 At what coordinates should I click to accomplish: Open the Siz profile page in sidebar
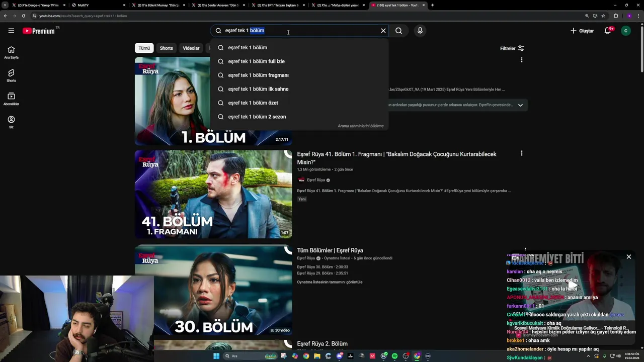pos(11,122)
